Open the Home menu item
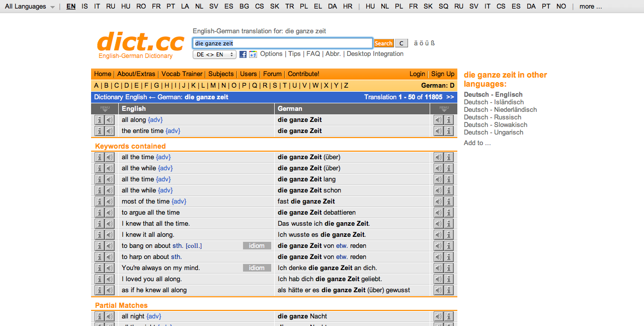Image resolution: width=644 pixels, height=326 pixels. (x=103, y=74)
